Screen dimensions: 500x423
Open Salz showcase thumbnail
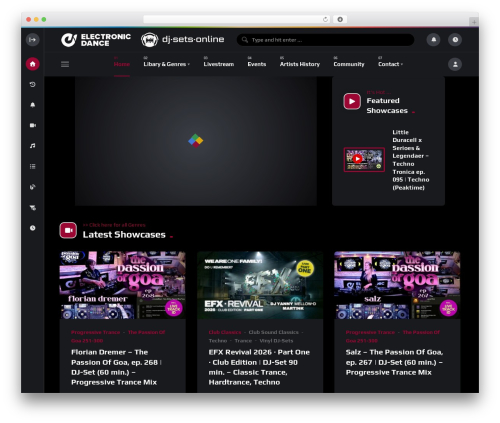[397, 285]
